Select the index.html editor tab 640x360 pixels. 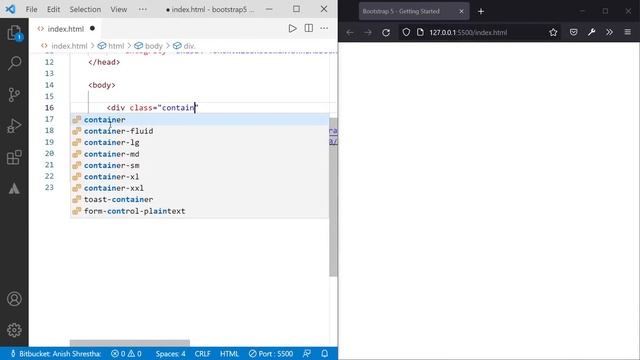(x=65, y=29)
